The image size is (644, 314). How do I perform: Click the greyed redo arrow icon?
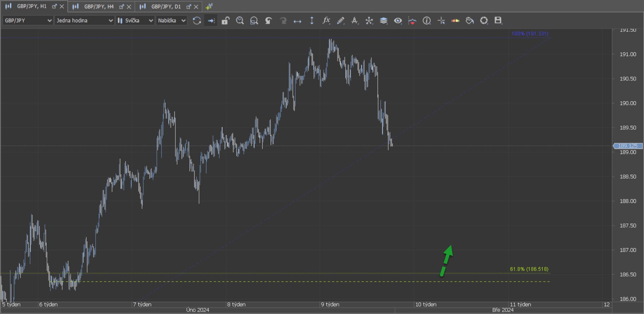point(283,21)
